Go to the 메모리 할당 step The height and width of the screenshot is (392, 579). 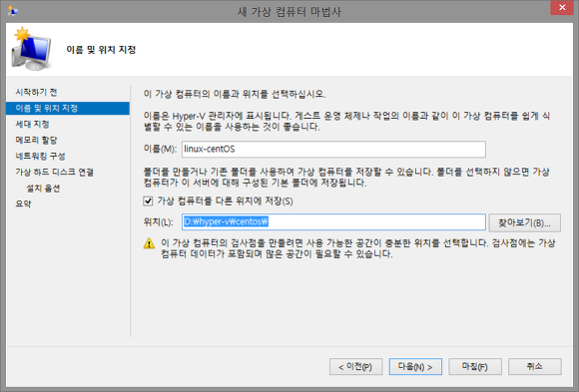(36, 140)
